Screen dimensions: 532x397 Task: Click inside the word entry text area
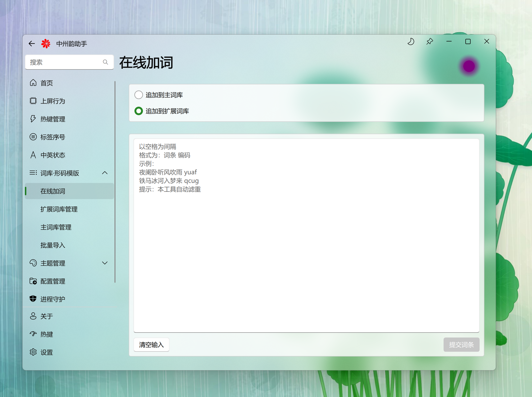306,252
